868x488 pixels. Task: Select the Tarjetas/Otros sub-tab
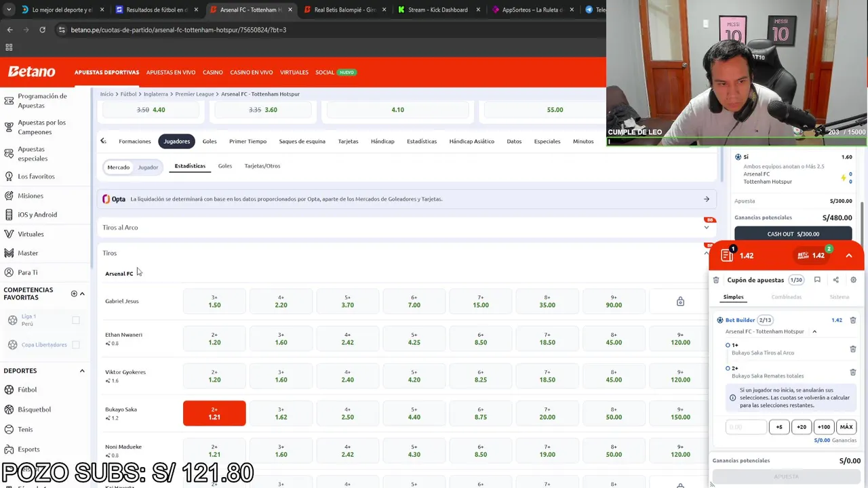coord(262,166)
